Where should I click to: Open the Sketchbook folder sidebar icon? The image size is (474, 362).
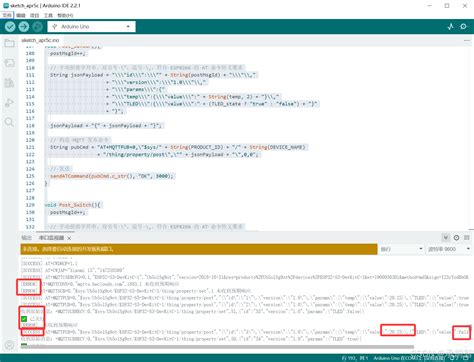(9, 43)
